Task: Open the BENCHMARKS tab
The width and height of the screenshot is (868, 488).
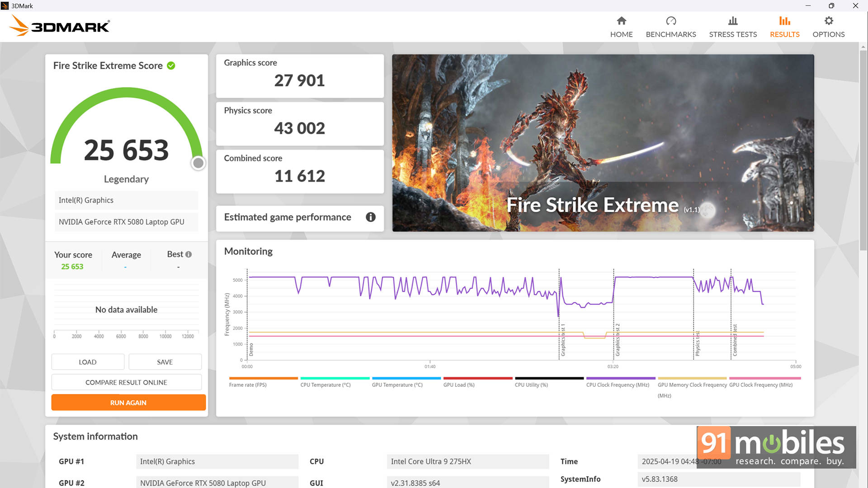Action: click(x=671, y=27)
